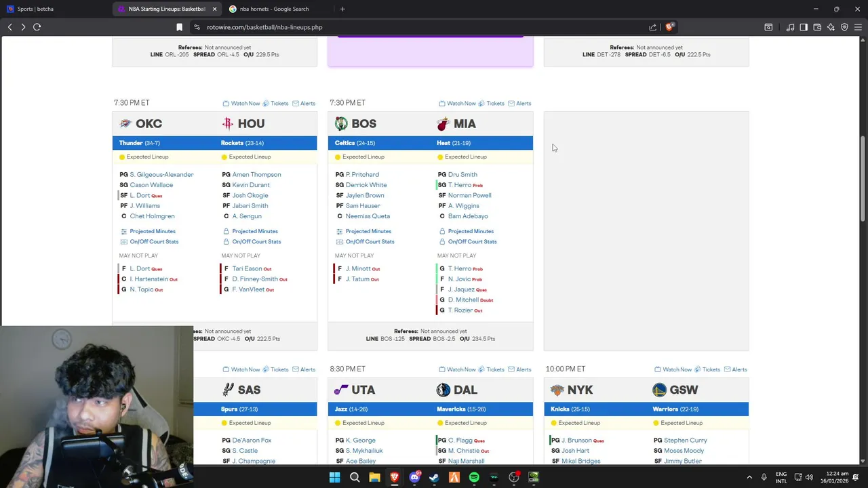Click T. Rozier in May Not Play list

tap(460, 310)
